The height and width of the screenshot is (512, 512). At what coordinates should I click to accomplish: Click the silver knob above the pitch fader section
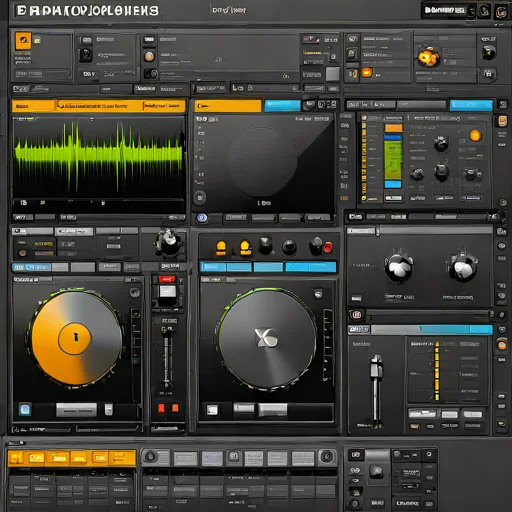pyautogui.click(x=169, y=242)
